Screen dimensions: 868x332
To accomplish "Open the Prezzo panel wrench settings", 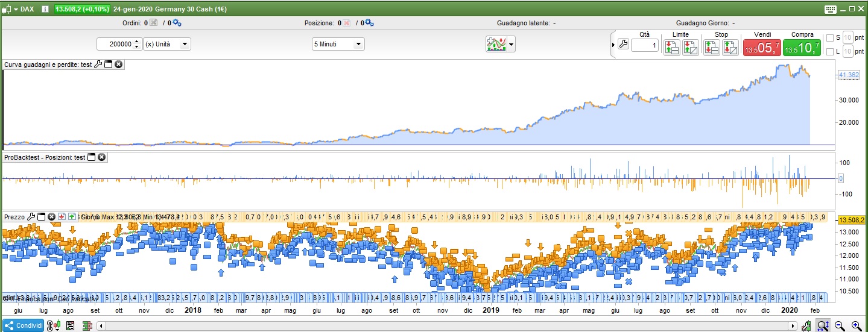I will click(x=31, y=216).
